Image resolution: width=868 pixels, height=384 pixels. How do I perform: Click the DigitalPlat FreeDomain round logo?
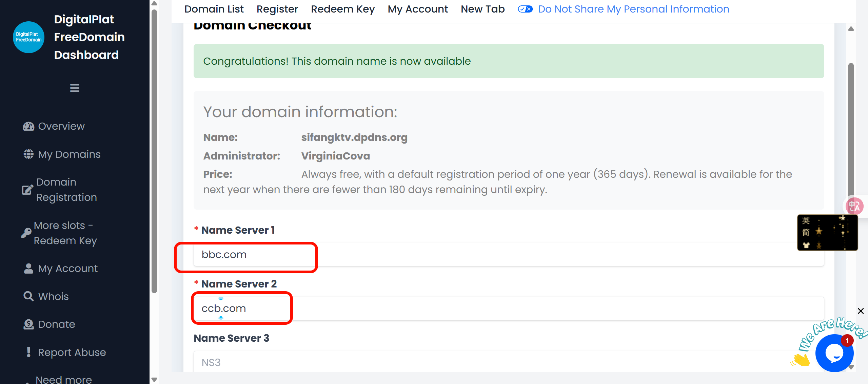tap(28, 37)
